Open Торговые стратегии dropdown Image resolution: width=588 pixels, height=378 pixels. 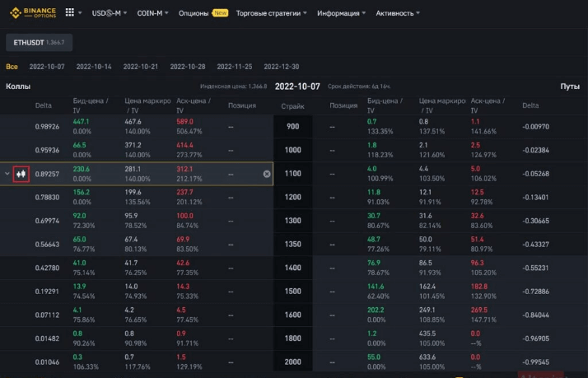click(271, 13)
